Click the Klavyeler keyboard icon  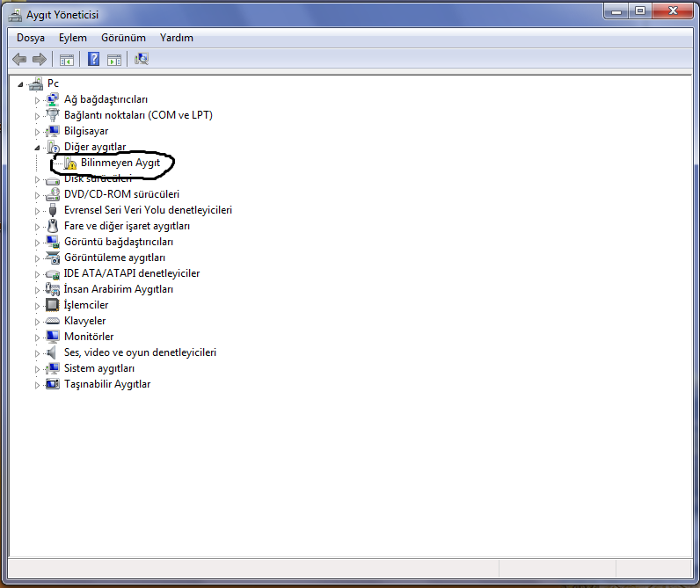click(x=53, y=321)
